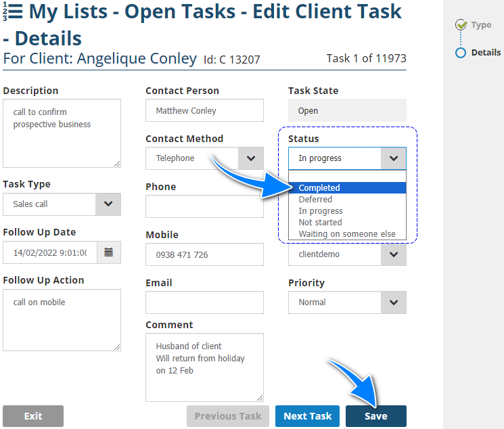
Task: Collapse the Status dropdown arrow
Action: click(x=394, y=158)
